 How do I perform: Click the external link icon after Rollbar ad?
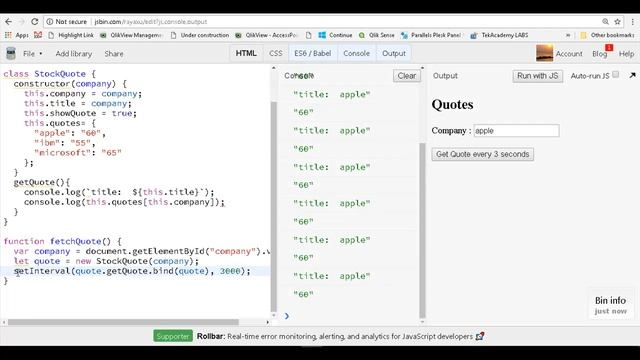(x=480, y=336)
